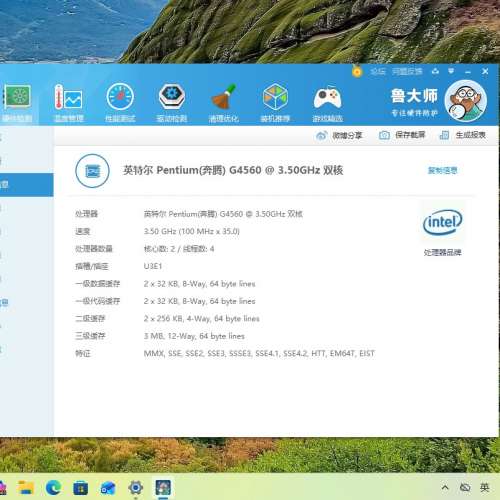Click 保存截屏 save screenshot button
The image size is (500, 500).
pos(402,135)
